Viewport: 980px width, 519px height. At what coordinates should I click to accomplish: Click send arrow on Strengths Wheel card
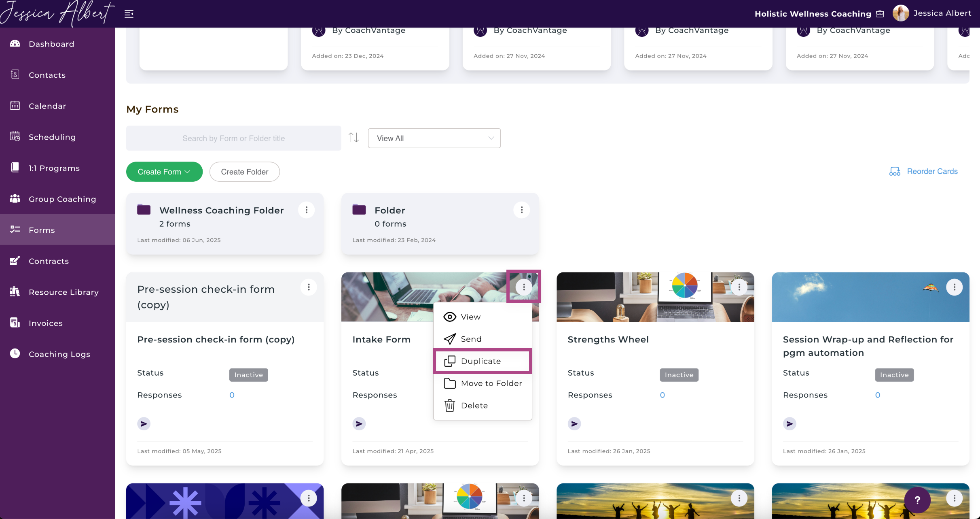574,423
